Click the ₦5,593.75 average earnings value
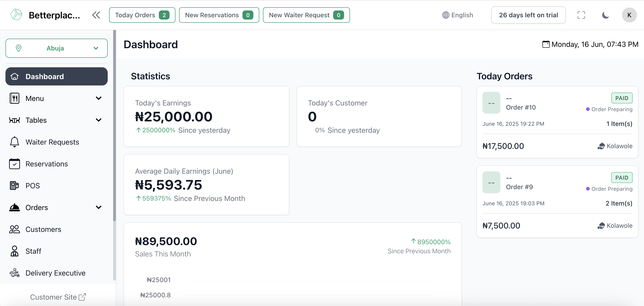The image size is (644, 306). [x=168, y=185]
